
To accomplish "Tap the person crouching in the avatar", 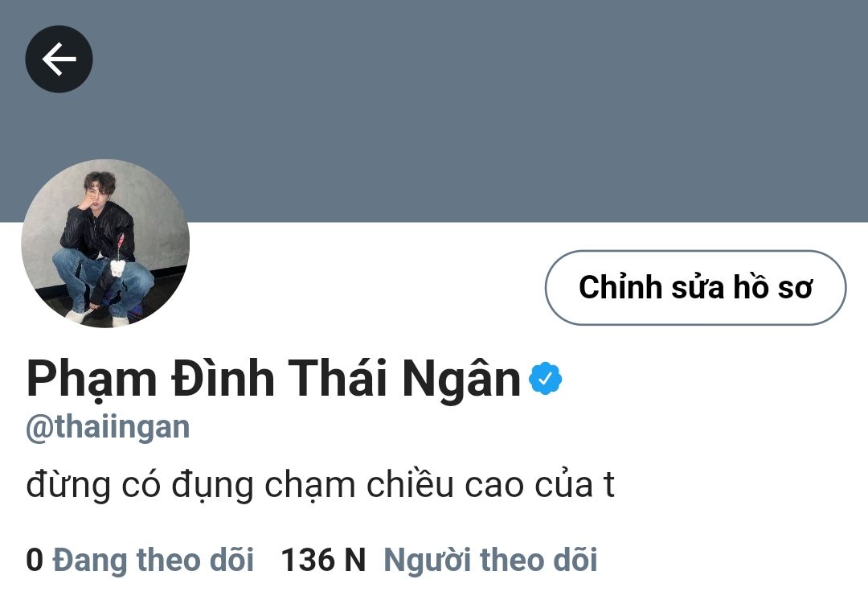I will click(x=102, y=248).
